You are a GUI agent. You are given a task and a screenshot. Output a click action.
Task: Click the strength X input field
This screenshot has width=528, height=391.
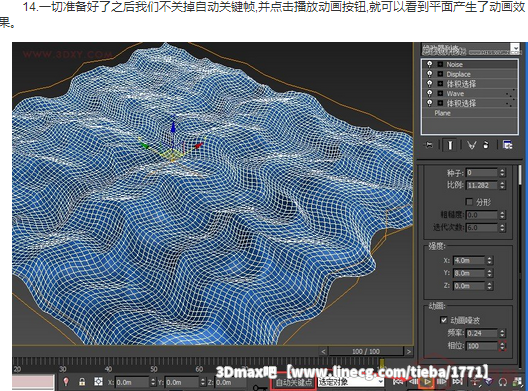(469, 261)
